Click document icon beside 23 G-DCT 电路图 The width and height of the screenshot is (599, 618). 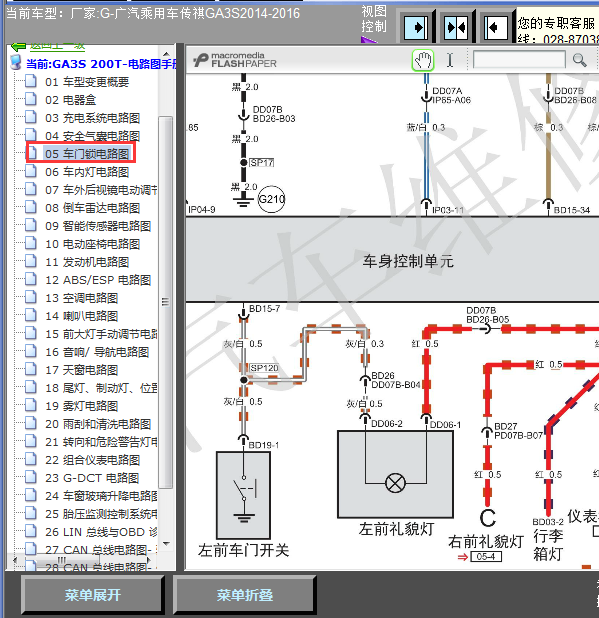click(31, 477)
